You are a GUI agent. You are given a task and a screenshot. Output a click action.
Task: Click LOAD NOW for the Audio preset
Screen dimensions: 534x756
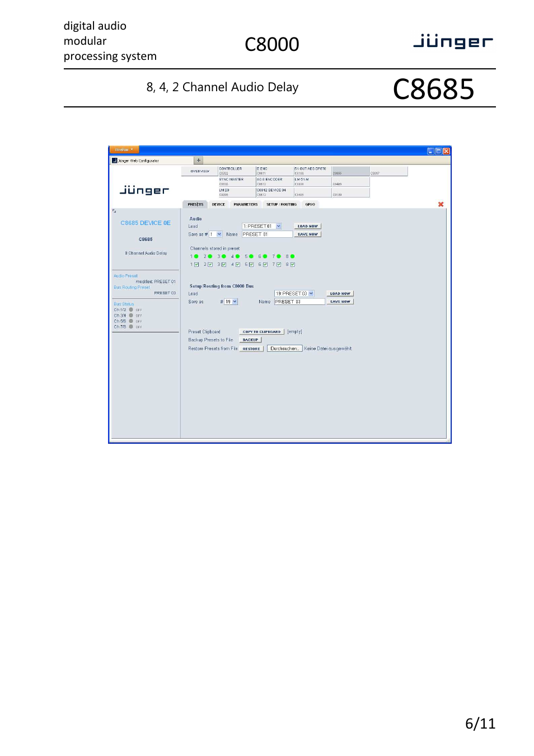point(308,226)
